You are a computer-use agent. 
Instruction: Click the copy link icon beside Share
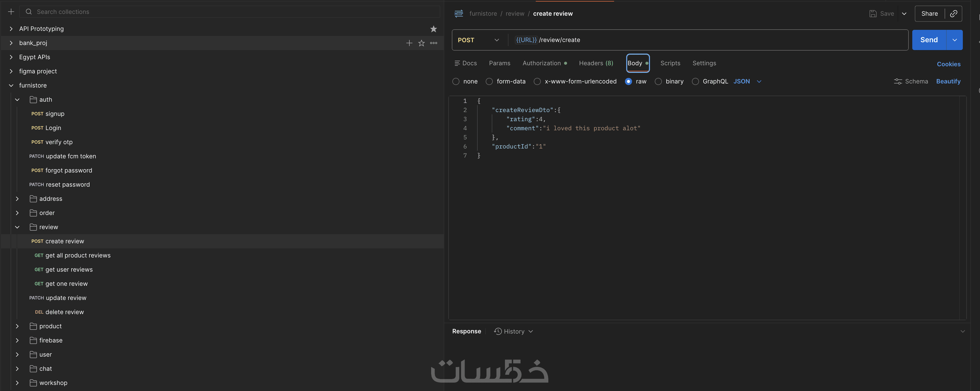tap(953, 14)
